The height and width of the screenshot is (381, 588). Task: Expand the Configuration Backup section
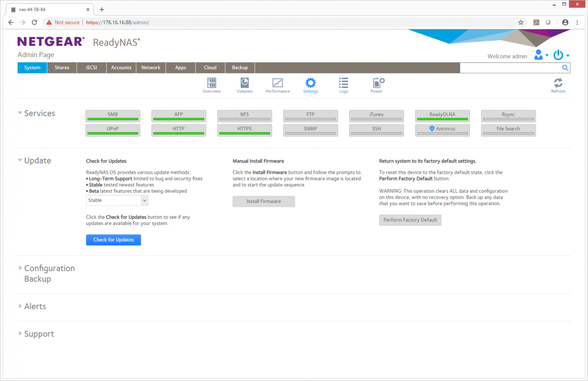coord(20,268)
